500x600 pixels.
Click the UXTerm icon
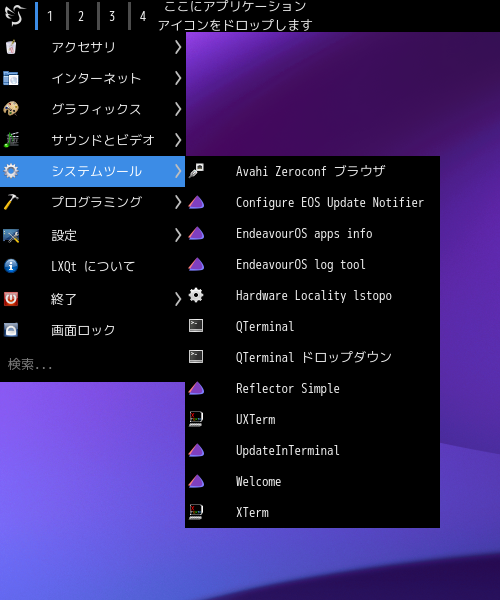[x=196, y=419]
